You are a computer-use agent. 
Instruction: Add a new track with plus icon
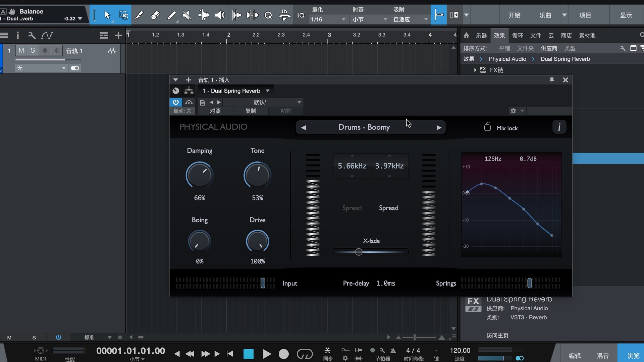[118, 35]
